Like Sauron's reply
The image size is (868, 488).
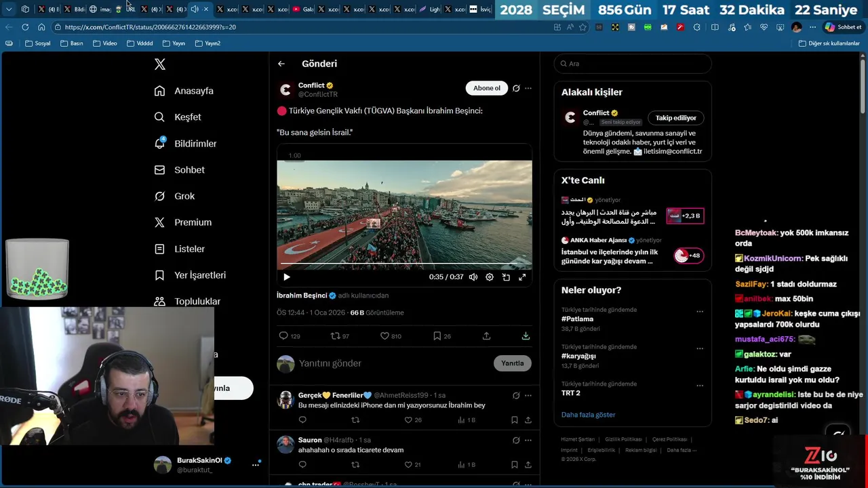413,465
